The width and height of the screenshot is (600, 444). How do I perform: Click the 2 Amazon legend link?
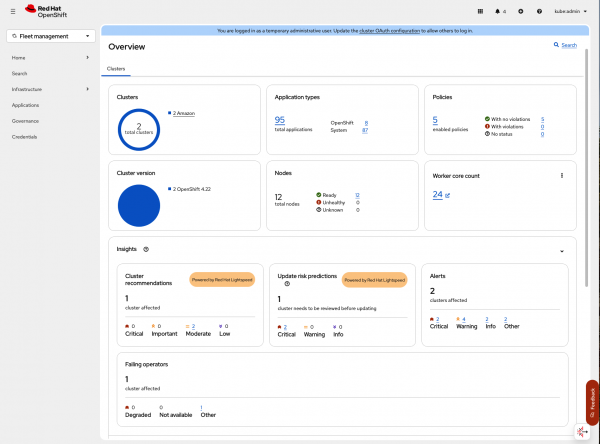pyautogui.click(x=184, y=113)
